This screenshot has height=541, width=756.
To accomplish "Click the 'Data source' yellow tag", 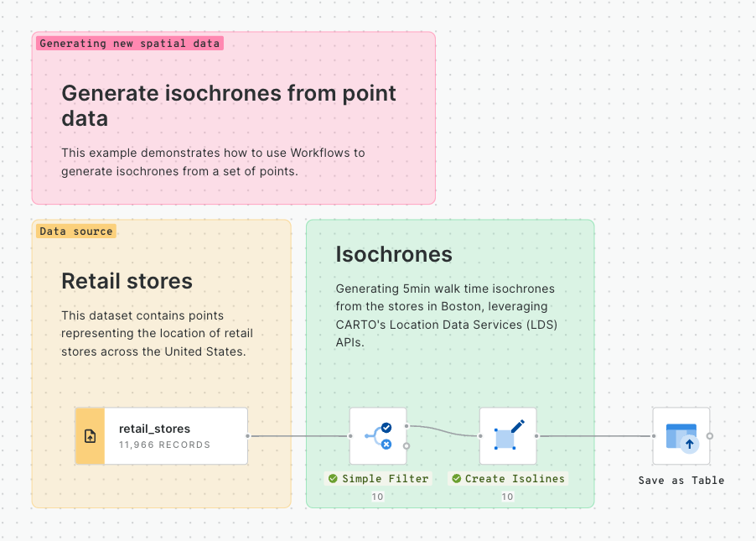I will [x=76, y=231].
